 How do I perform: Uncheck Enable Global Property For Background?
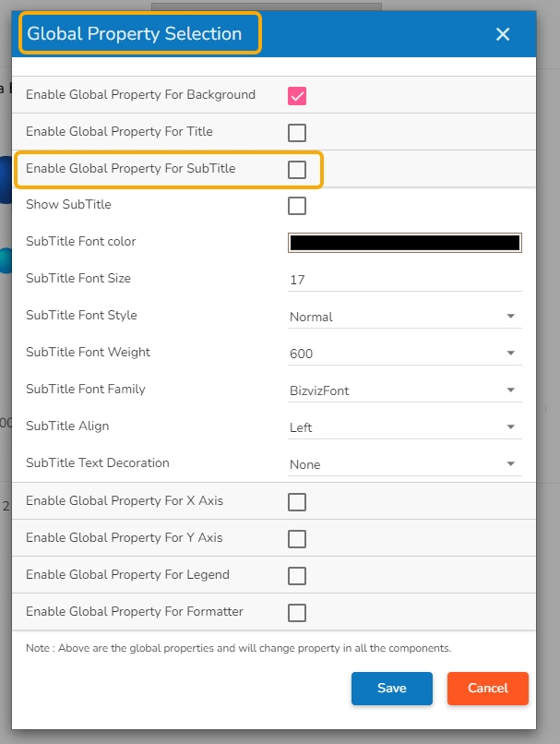(297, 95)
